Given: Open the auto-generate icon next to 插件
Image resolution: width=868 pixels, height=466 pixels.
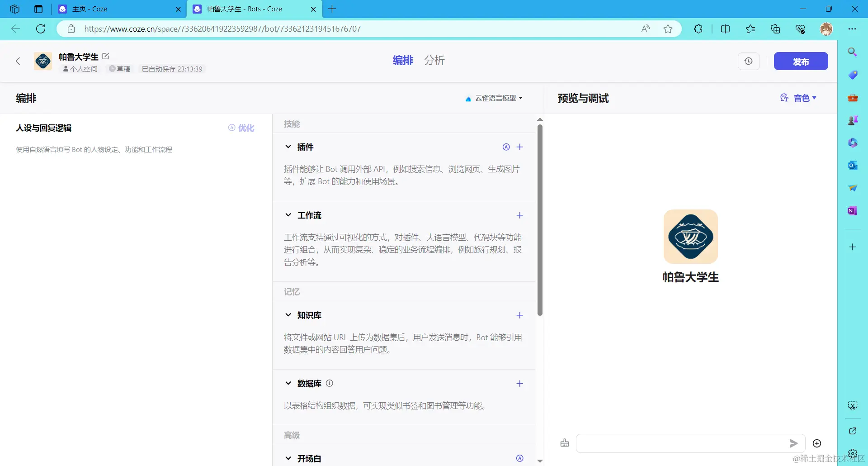Looking at the screenshot, I should 505,147.
